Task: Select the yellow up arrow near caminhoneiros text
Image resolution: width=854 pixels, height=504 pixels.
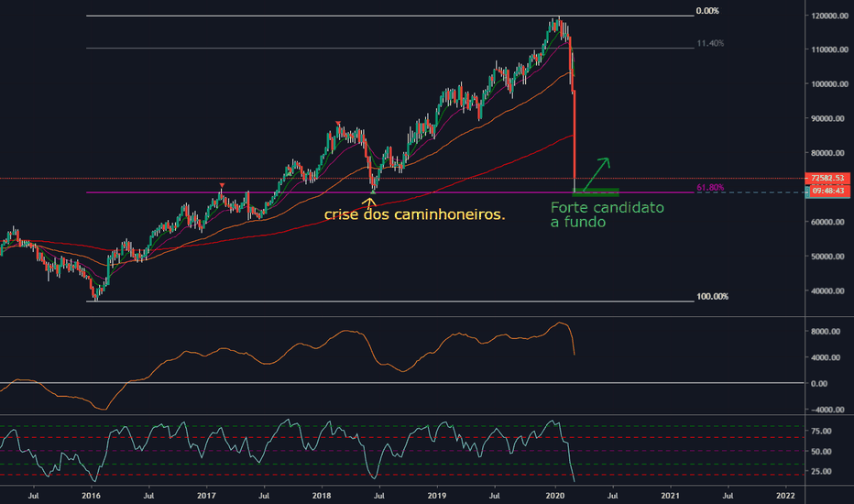Action: [x=369, y=203]
